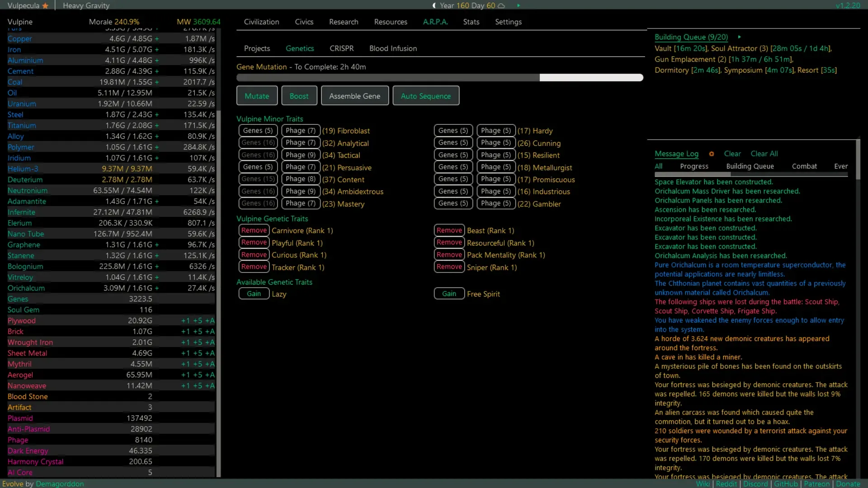Remove the Carnivore genetic trait
This screenshot has width=868, height=488.
pos(254,230)
